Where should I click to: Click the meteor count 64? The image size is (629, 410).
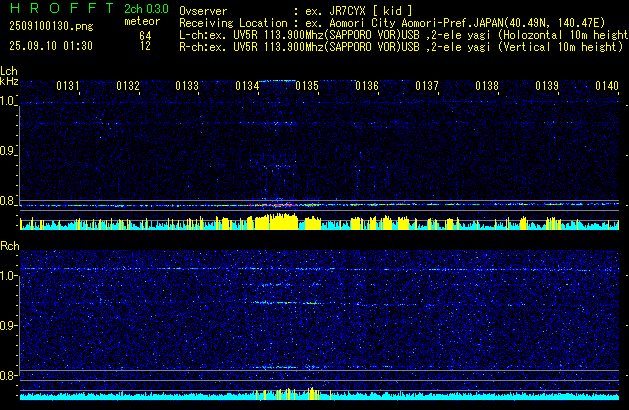click(145, 36)
